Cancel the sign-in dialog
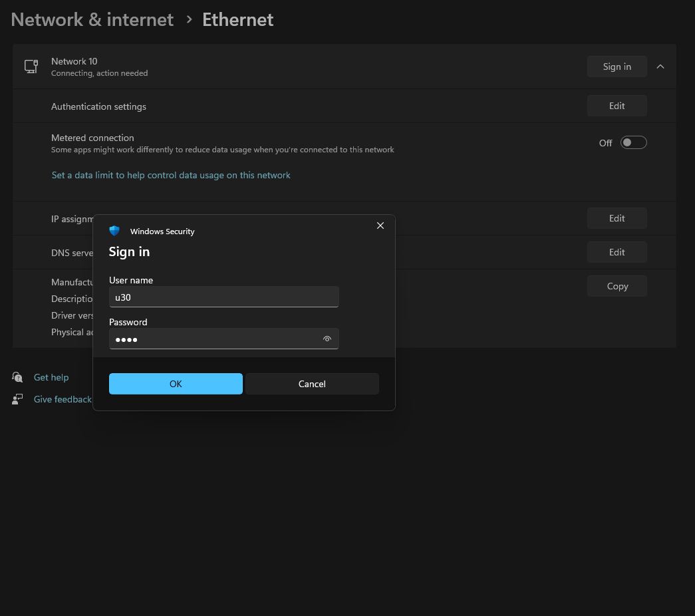The width and height of the screenshot is (695, 616). coord(312,384)
